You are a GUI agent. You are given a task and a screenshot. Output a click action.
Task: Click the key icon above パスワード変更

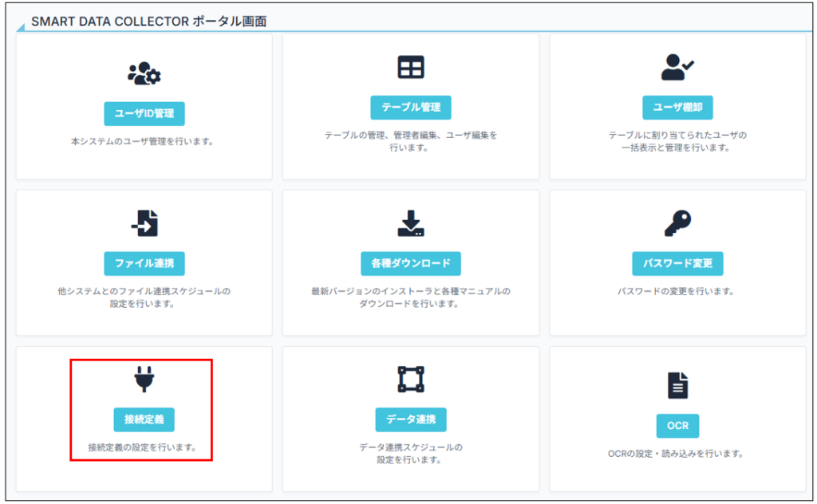tap(677, 224)
